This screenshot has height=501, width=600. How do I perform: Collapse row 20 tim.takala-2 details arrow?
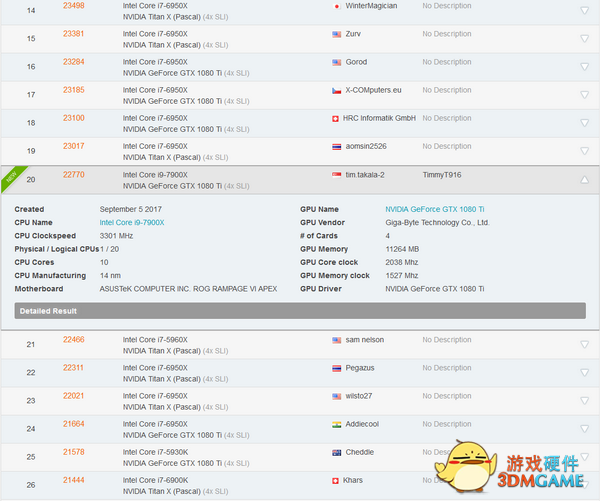(584, 179)
